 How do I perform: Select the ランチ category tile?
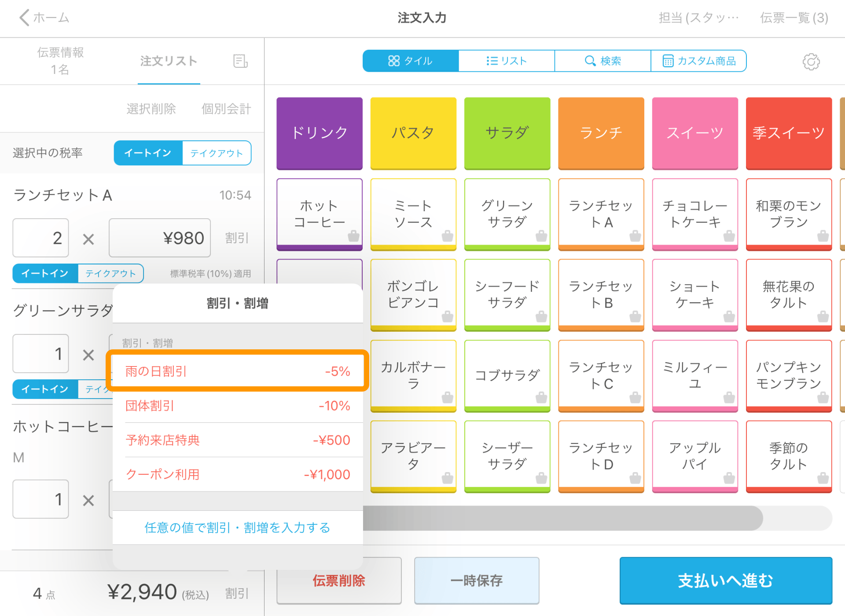pyautogui.click(x=601, y=133)
